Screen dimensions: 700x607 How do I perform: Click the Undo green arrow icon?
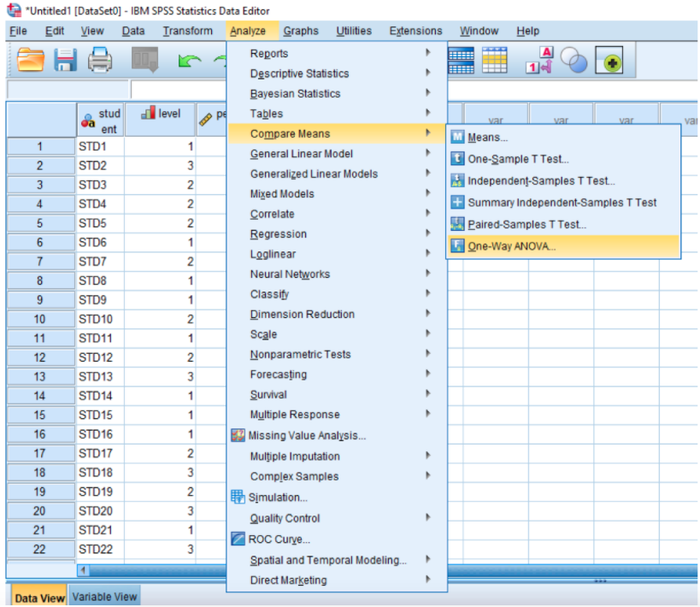tap(189, 61)
